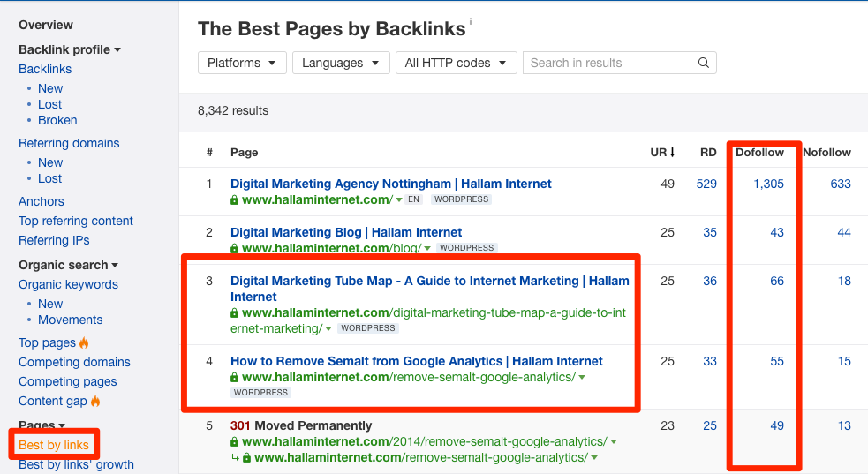868x474 pixels.
Task: Select Best by links in sidebar
Action: point(54,445)
